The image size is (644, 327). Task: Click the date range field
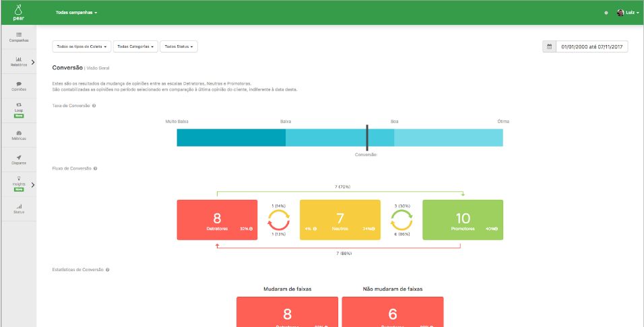tap(592, 47)
